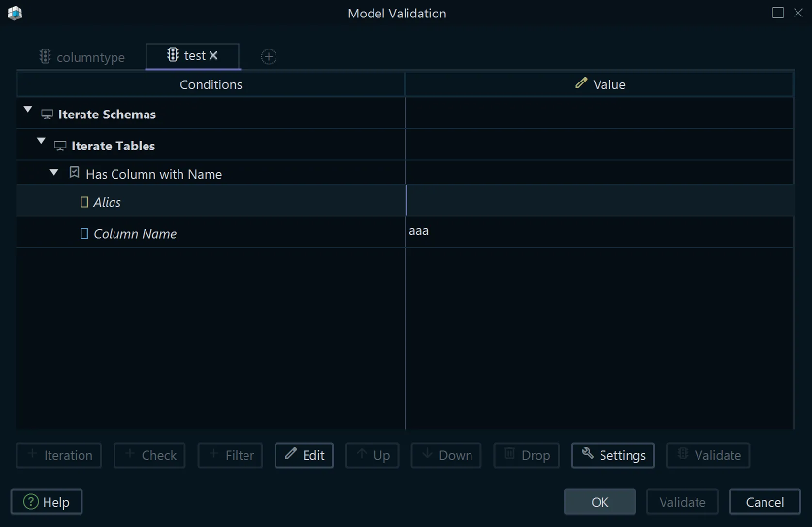
Task: Click the wrench icon on Settings button
Action: [587, 453]
